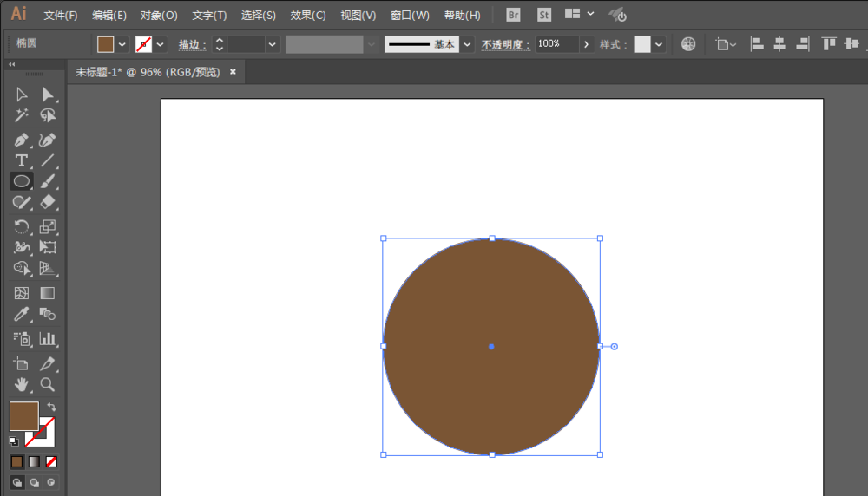Select the Type tool

(21, 160)
